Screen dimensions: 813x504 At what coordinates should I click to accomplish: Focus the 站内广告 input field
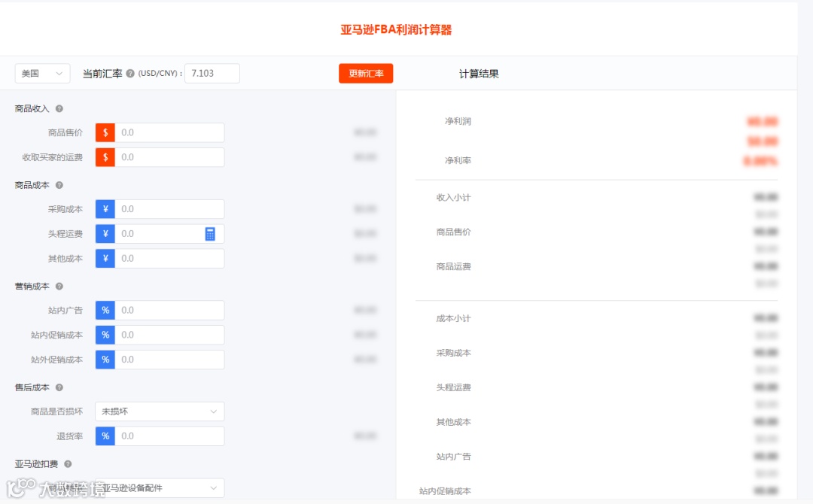pos(169,310)
